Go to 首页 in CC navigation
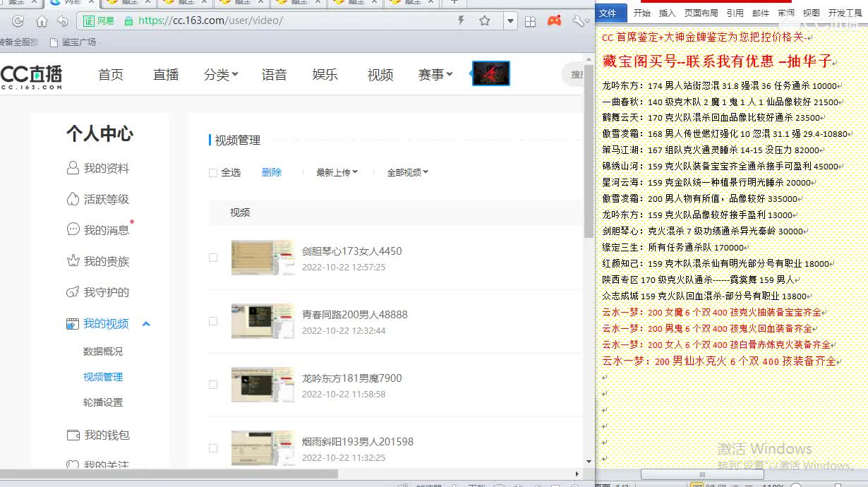The height and width of the screenshot is (487, 868). tap(111, 74)
